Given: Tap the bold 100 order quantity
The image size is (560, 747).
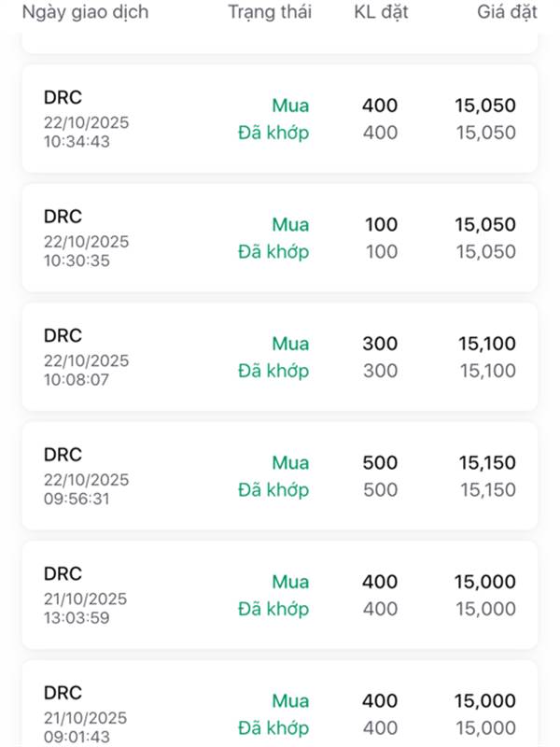Looking at the screenshot, I should [382, 224].
